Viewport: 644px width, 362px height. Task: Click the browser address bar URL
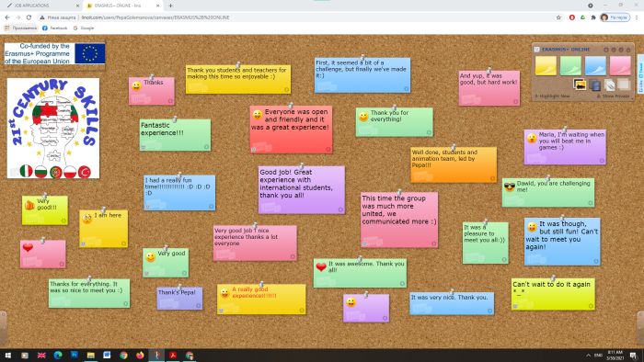pyautogui.click(x=155, y=17)
